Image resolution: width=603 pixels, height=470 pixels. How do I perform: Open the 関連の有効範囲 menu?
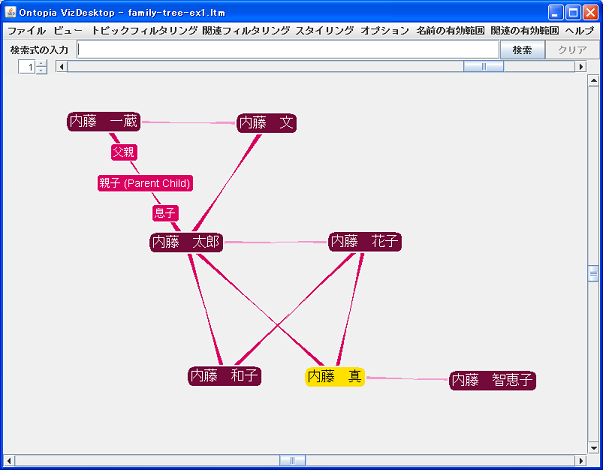click(x=525, y=31)
